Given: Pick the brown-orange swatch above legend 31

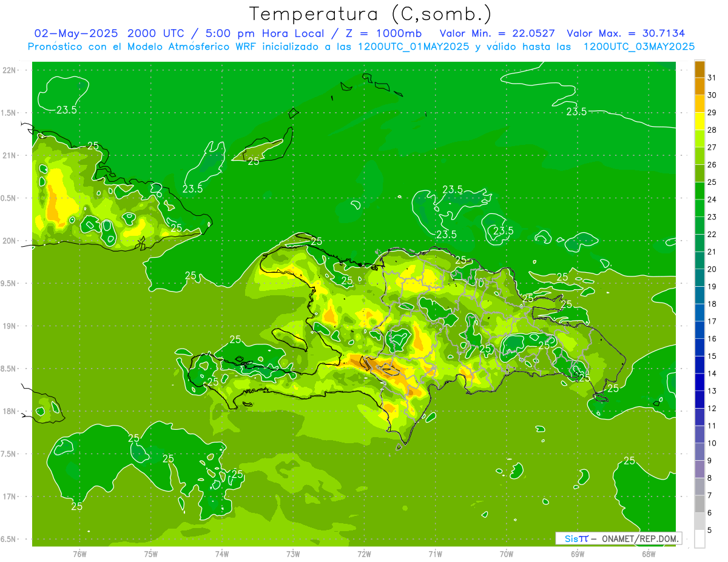Looking at the screenshot, I should coord(699,69).
